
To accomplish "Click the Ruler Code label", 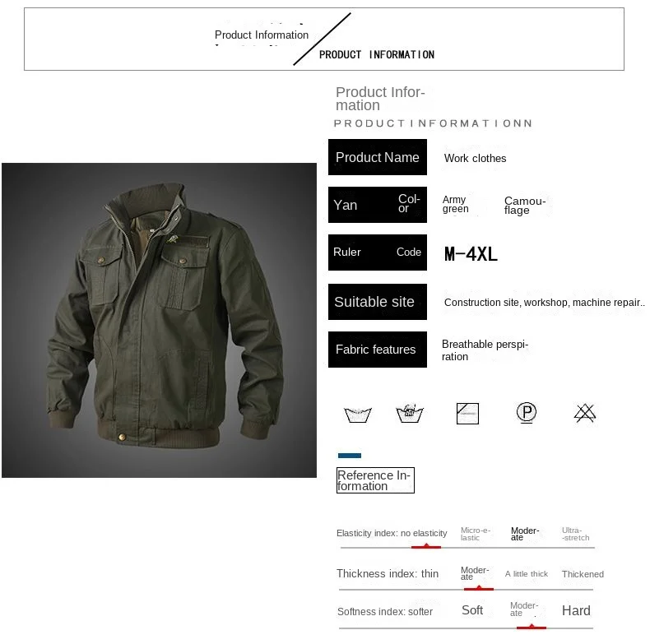I will (x=377, y=253).
